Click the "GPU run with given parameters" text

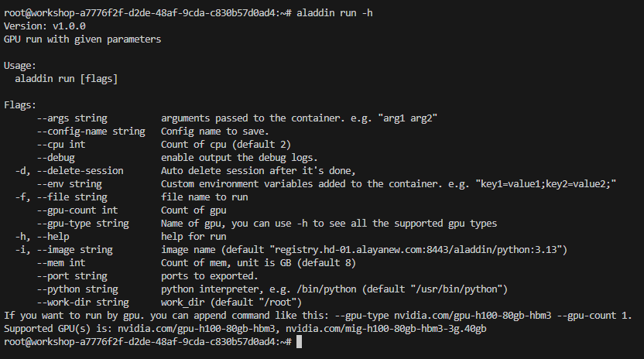click(x=83, y=39)
